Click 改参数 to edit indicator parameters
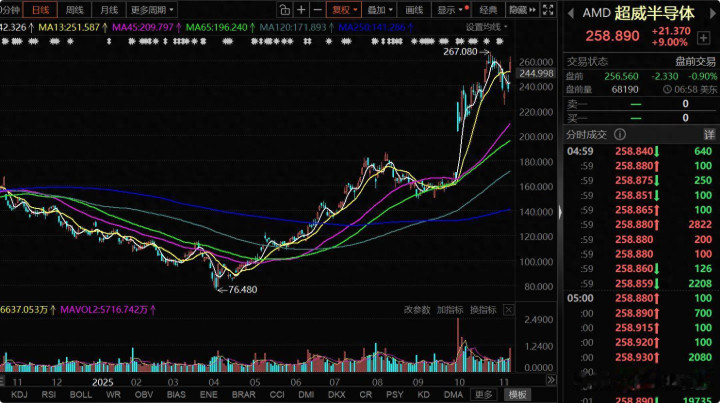This screenshot has height=403, width=720. click(x=417, y=310)
